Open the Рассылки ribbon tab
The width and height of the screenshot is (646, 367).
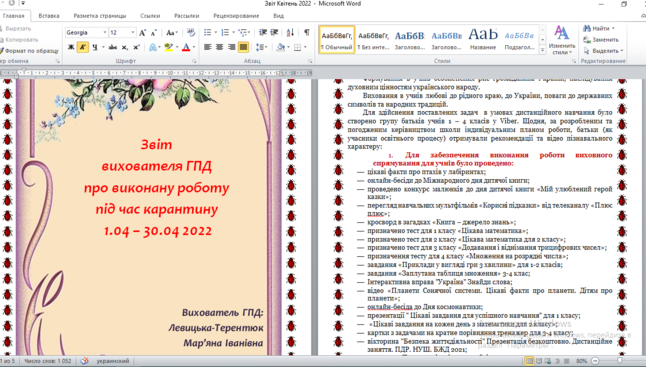click(186, 16)
